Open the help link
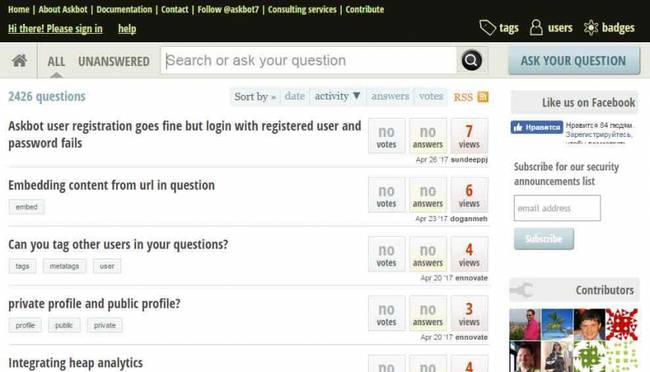650x372 pixels. click(127, 29)
